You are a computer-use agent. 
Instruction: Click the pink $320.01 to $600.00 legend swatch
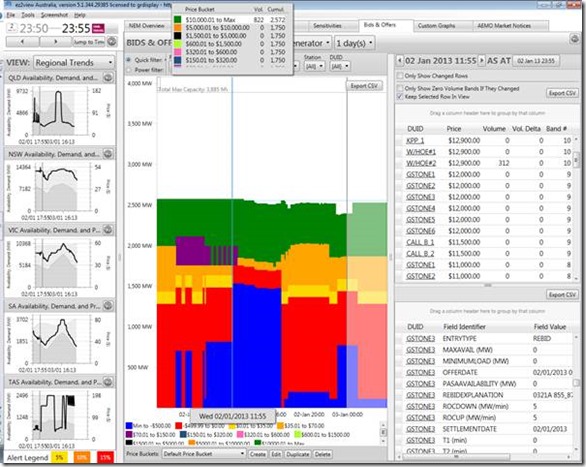click(240, 434)
